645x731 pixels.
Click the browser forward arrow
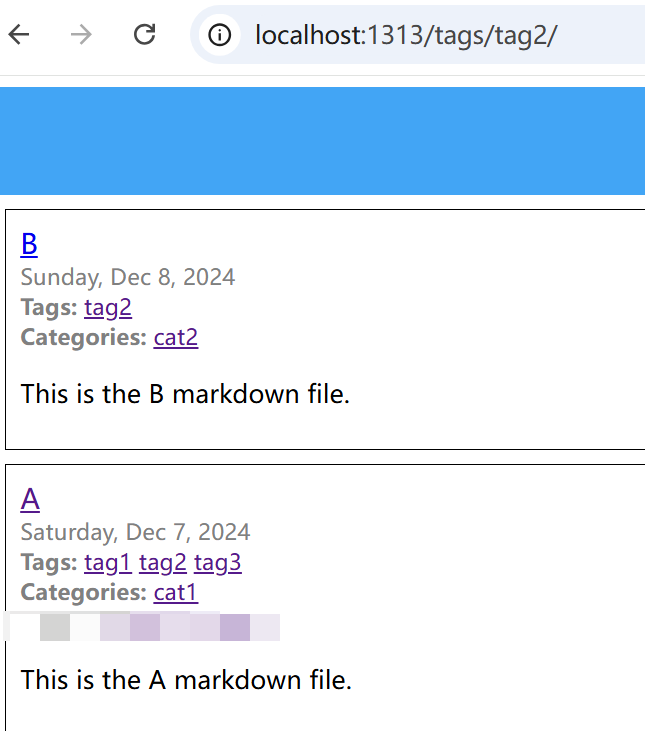[81, 34]
